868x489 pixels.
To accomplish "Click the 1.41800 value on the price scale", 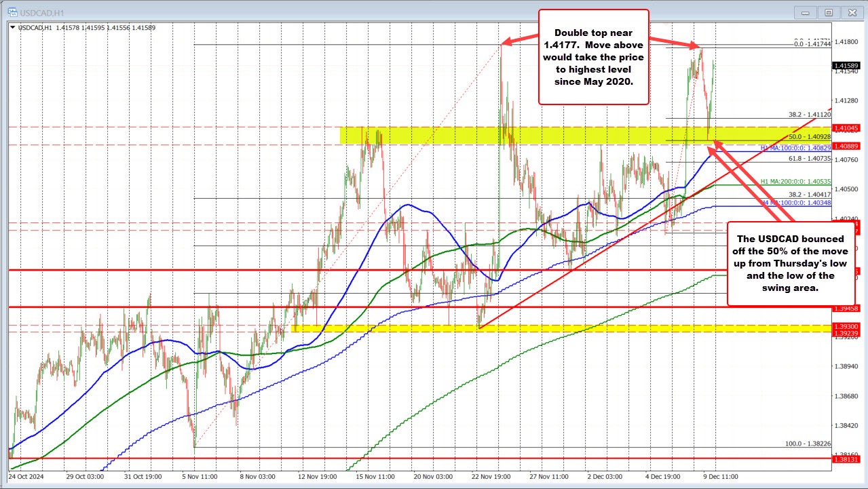I will click(x=846, y=41).
